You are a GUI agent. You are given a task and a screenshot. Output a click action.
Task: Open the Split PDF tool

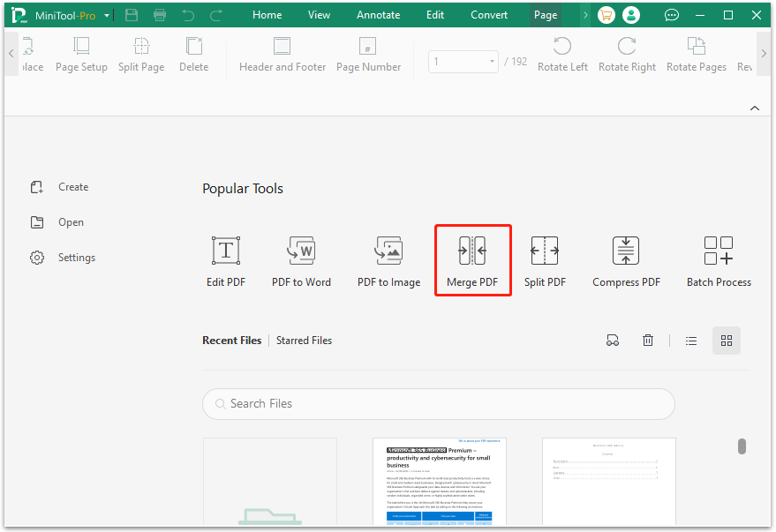[x=545, y=261]
